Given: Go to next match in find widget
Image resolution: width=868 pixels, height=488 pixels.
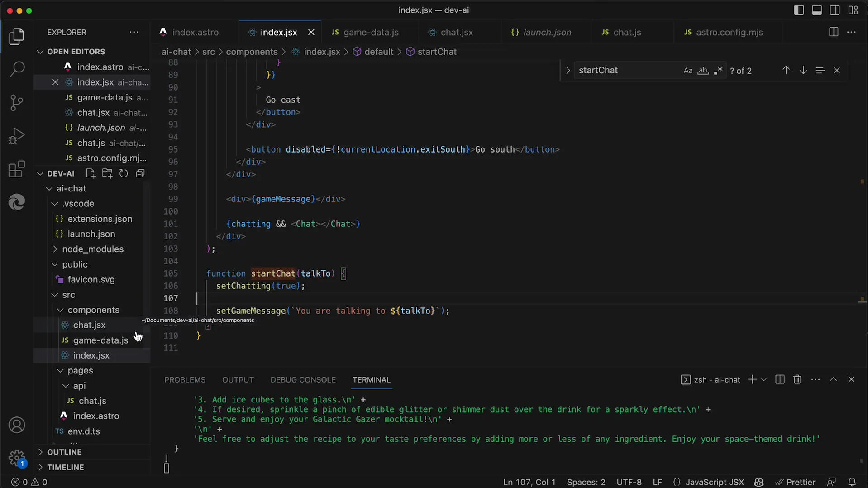Looking at the screenshot, I should point(803,70).
